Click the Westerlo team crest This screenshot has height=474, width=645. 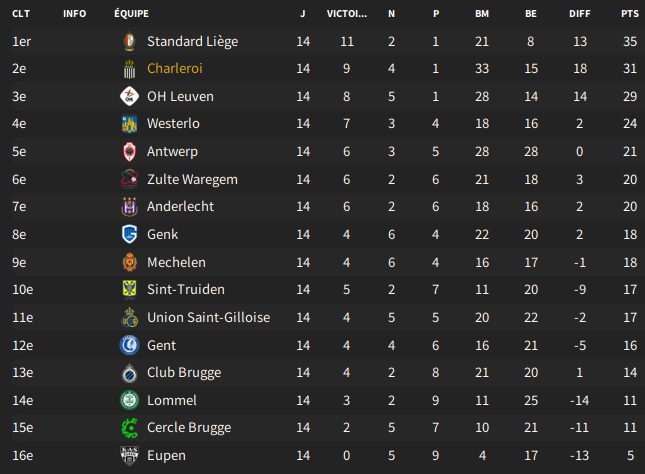click(130, 124)
